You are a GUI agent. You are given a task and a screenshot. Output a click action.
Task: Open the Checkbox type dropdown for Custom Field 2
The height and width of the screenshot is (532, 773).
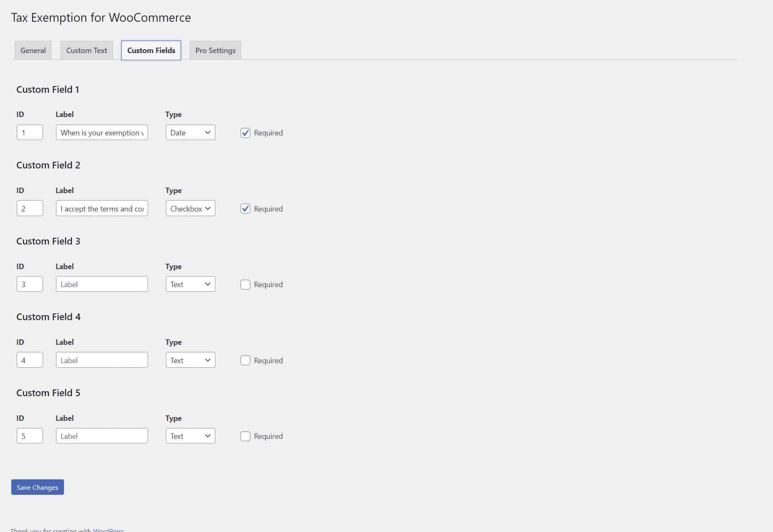(190, 208)
